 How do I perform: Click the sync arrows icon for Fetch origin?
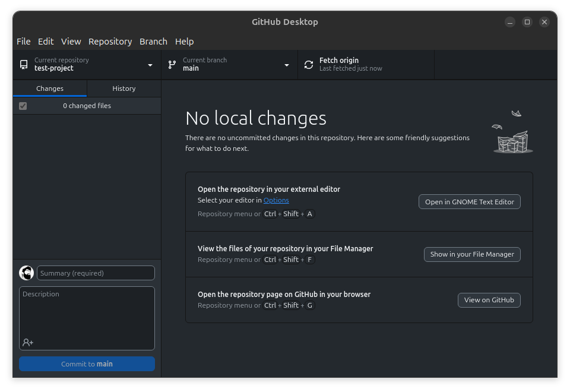point(309,65)
